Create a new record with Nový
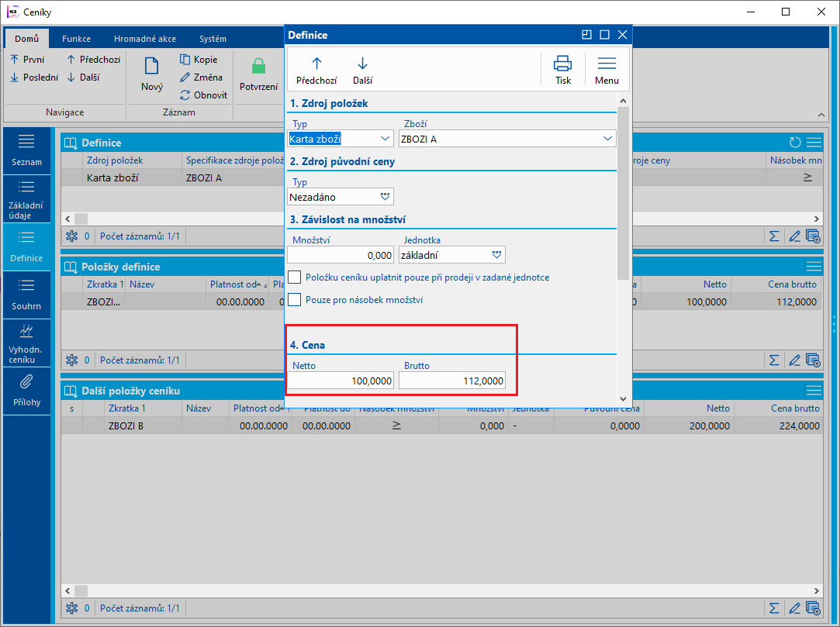Viewport: 840px width, 627px height. 152,74
